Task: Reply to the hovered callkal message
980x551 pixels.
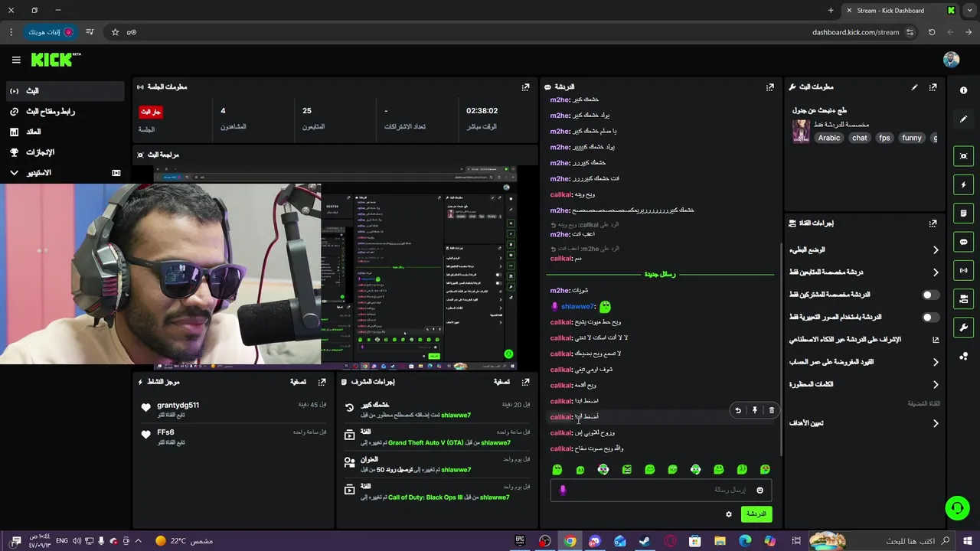Action: tap(738, 410)
